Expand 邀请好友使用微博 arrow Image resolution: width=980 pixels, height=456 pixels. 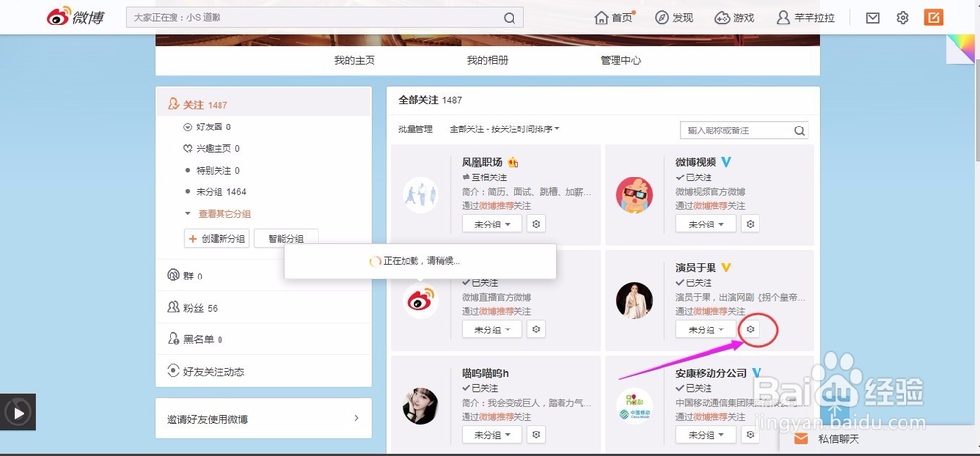(x=357, y=418)
